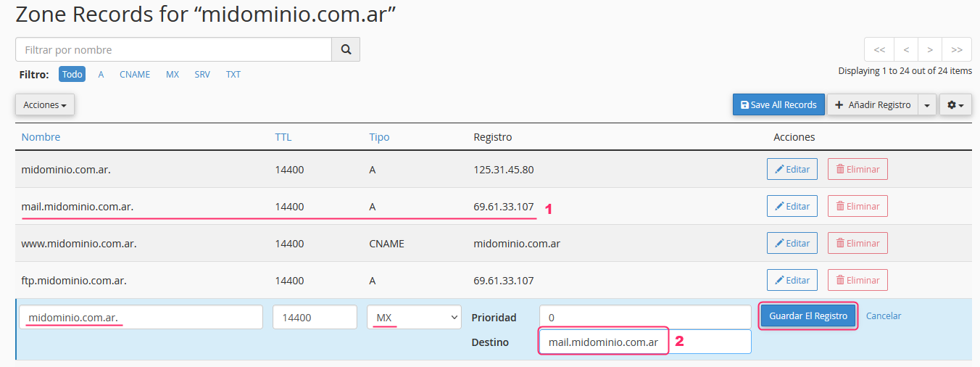Filter records by CNAME type
Image resolution: width=980 pixels, height=367 pixels.
coord(135,75)
